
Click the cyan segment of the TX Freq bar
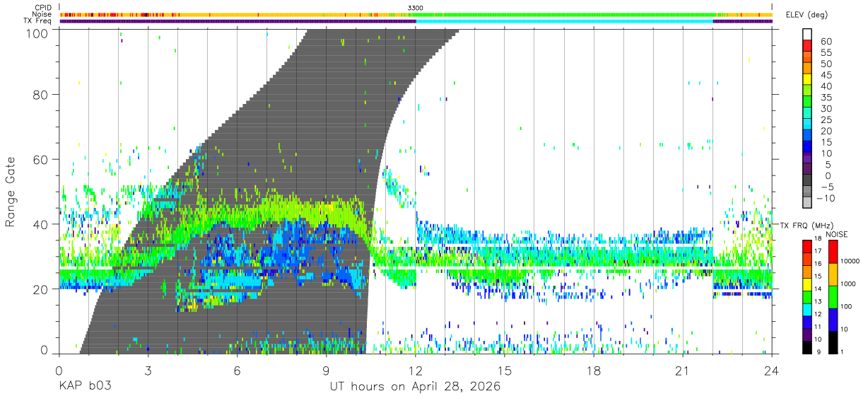[565, 21]
